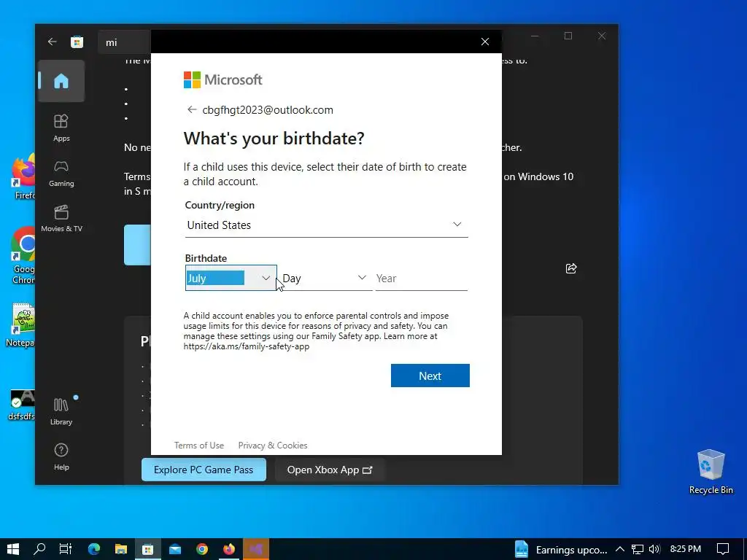This screenshot has height=560, width=747.
Task: Click the Next button
Action: click(x=430, y=376)
